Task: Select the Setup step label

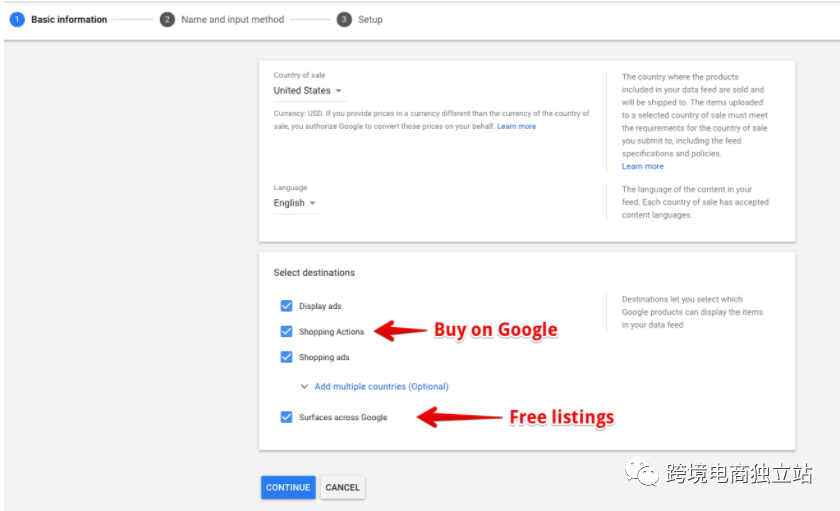Action: 370,19
